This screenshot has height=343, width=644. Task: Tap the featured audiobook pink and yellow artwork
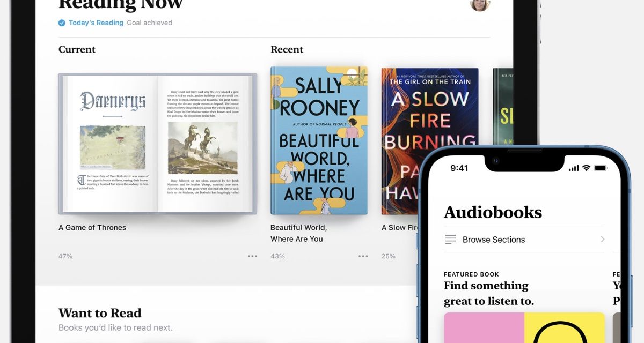[524, 327]
